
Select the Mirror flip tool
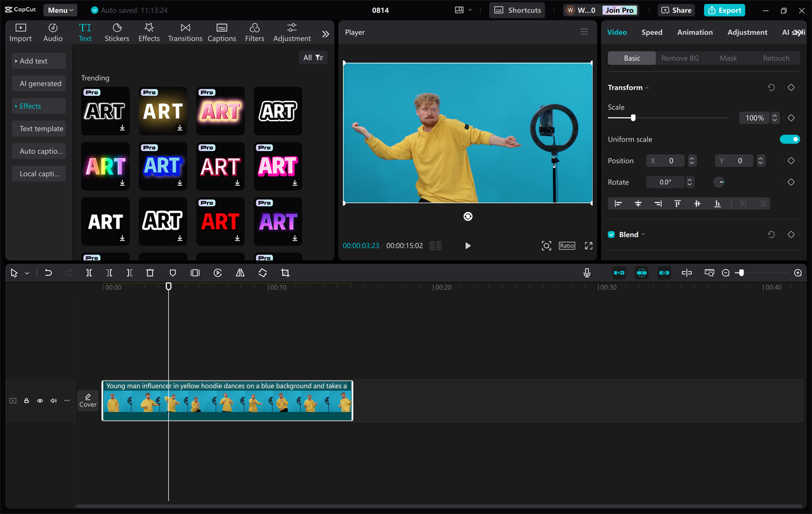(x=240, y=273)
